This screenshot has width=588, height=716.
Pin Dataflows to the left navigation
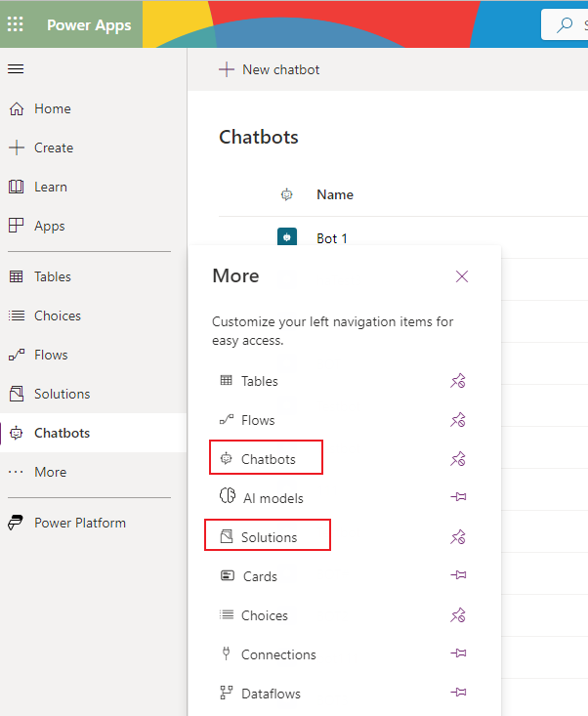click(x=458, y=693)
